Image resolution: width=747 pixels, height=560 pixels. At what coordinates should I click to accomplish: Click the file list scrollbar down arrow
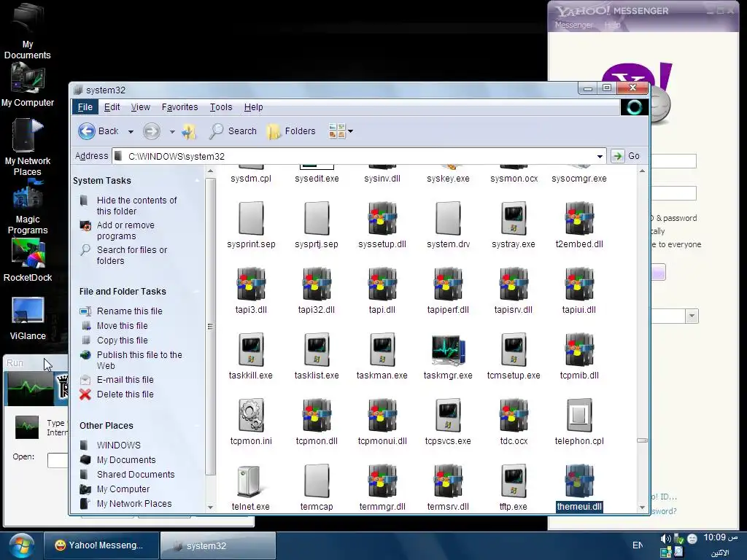coord(642,507)
